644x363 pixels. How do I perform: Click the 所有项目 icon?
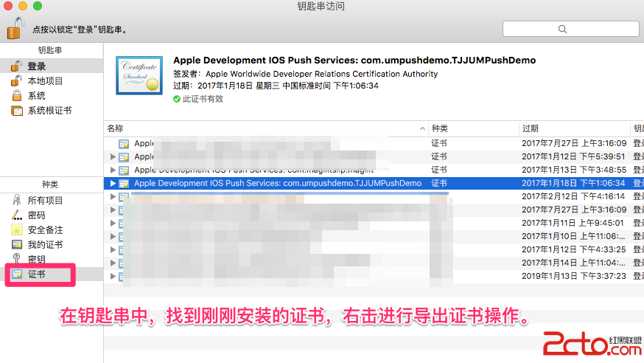pyautogui.click(x=17, y=200)
